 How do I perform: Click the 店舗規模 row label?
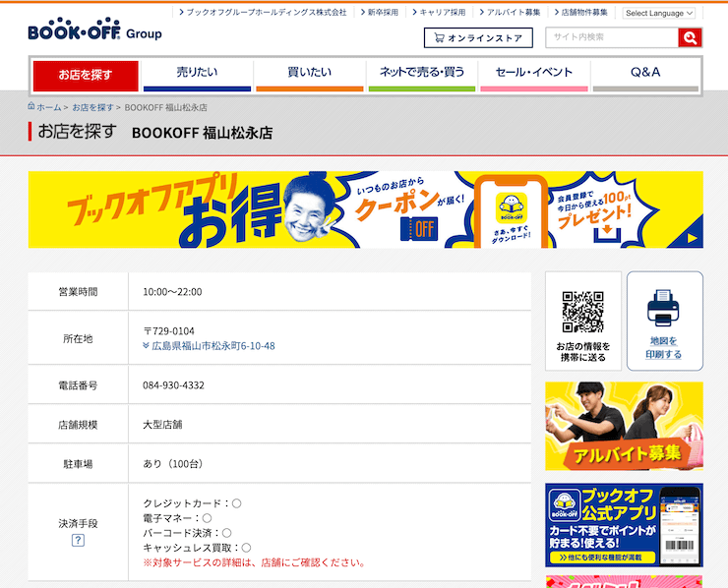pyautogui.click(x=78, y=425)
